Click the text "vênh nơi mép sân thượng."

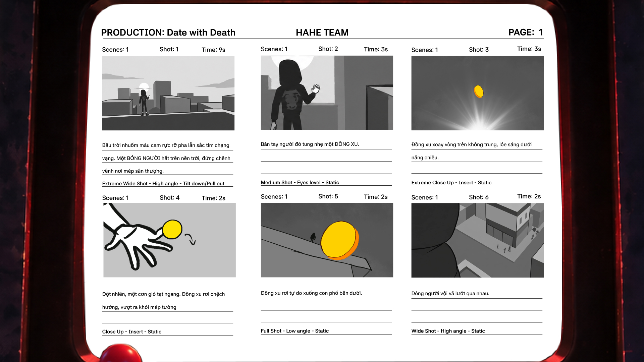click(133, 171)
